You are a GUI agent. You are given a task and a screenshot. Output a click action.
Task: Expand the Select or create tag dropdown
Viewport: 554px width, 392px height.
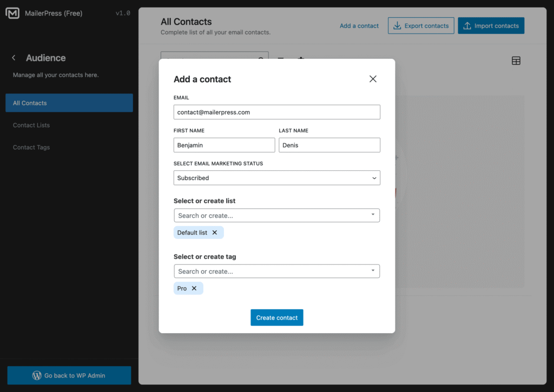pos(373,271)
